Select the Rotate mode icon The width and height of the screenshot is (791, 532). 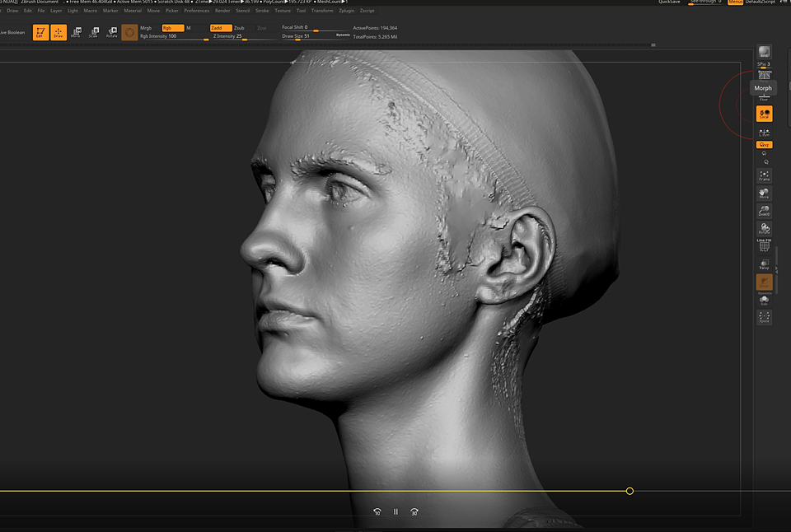[x=111, y=32]
